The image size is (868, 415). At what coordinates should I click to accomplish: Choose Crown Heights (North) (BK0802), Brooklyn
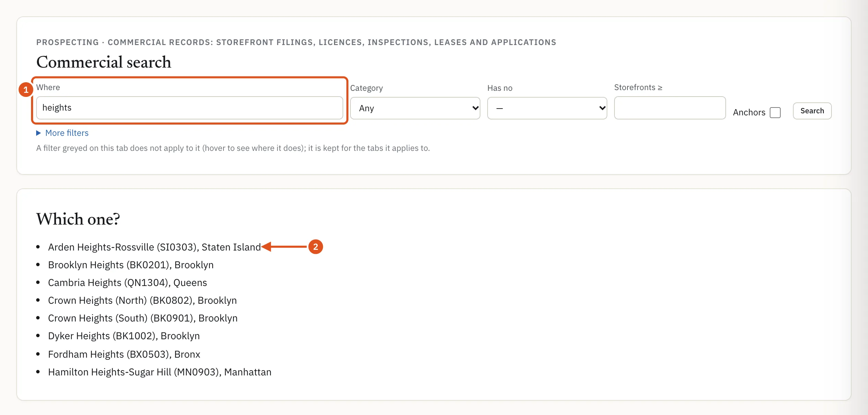pyautogui.click(x=142, y=300)
